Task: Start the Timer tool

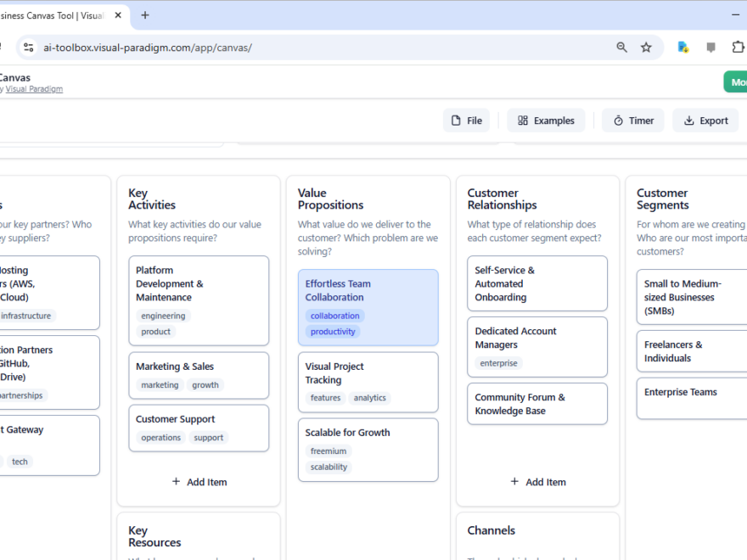Action: (617, 120)
